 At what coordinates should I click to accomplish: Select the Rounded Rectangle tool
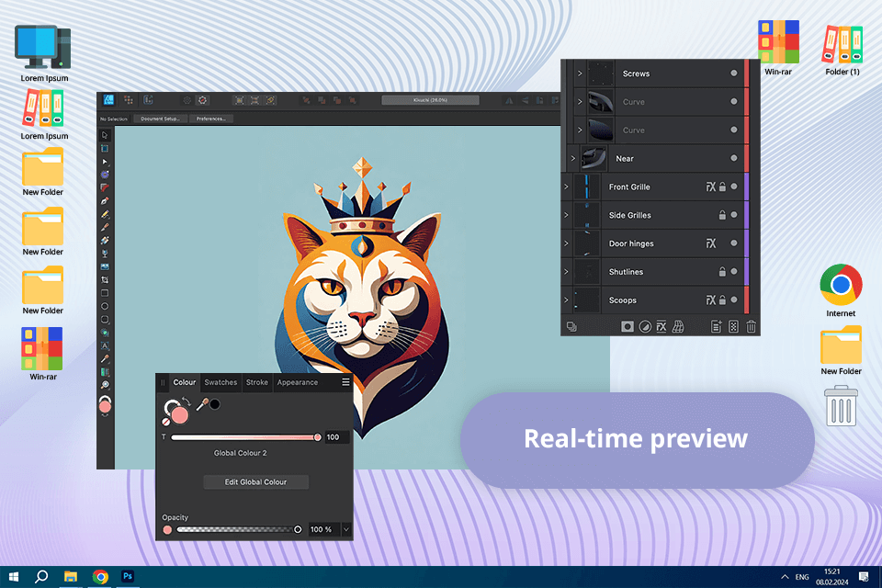point(105,319)
